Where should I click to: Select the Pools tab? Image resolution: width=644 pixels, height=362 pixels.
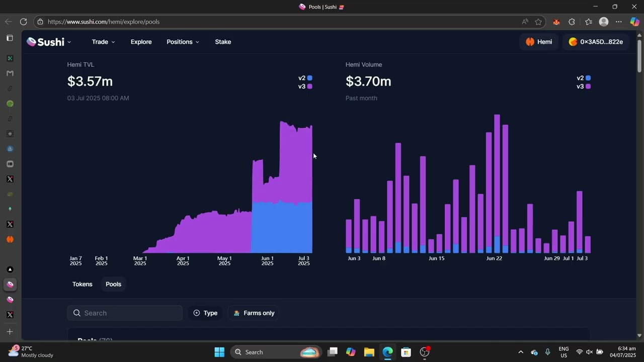click(113, 284)
